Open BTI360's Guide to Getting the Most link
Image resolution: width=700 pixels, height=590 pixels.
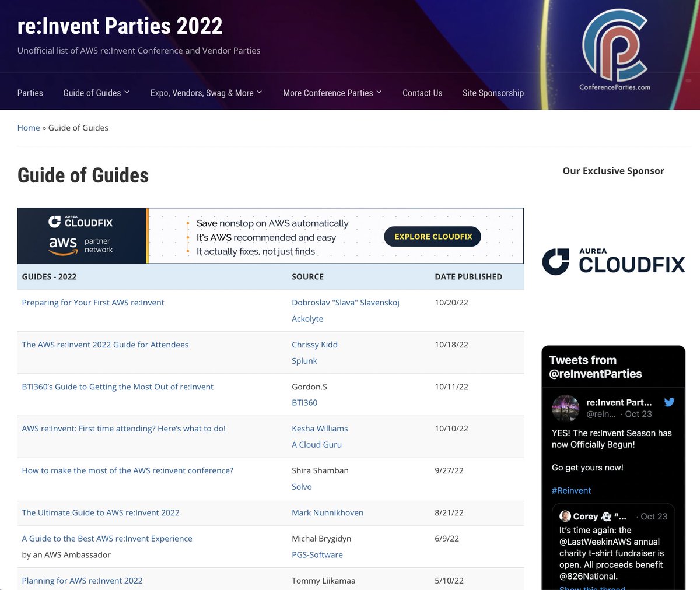click(x=118, y=387)
